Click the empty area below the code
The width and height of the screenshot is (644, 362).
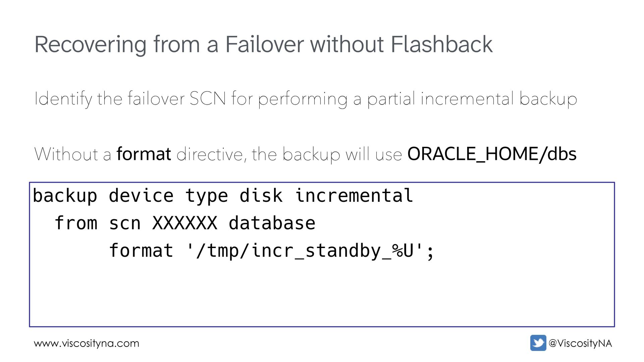322,295
